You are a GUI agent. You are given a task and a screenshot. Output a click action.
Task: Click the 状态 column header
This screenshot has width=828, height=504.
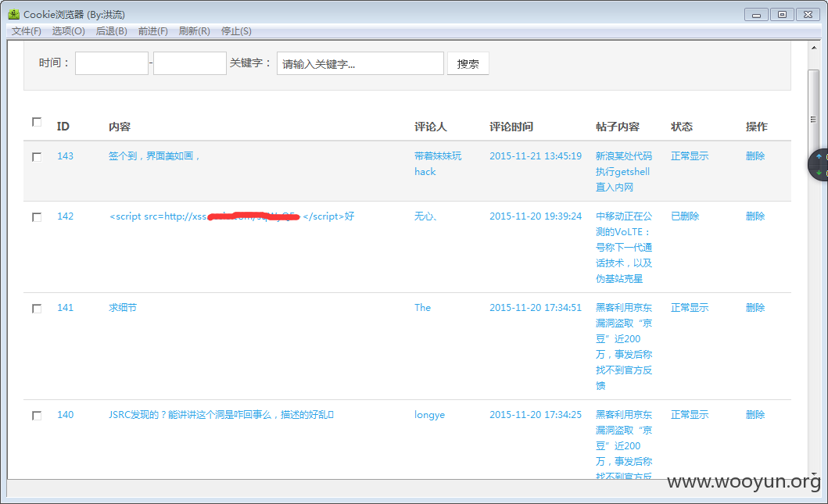681,127
